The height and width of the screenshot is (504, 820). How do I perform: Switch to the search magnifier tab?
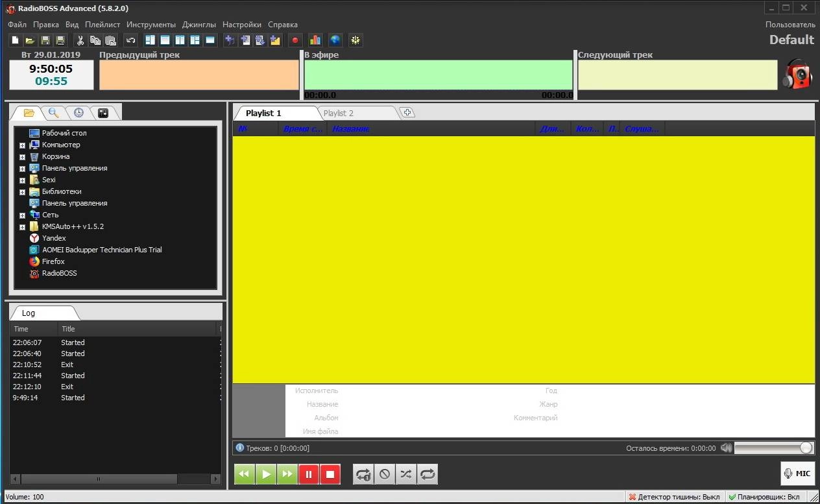[54, 113]
